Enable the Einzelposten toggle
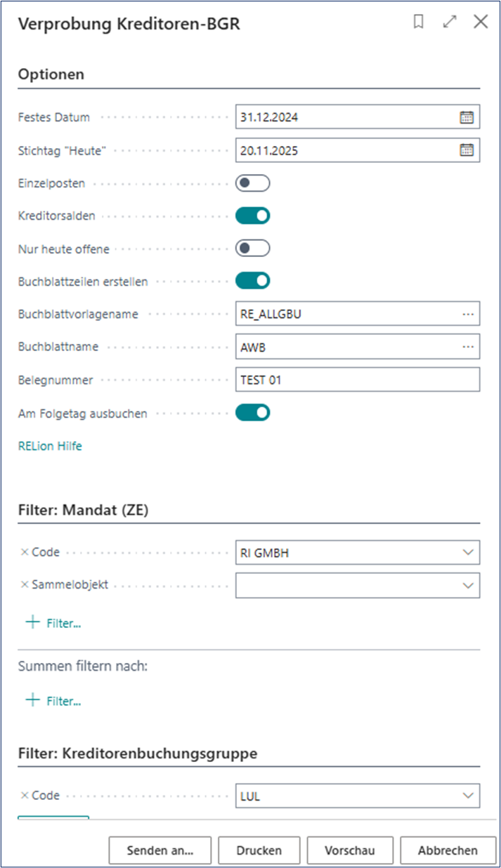Image resolution: width=501 pixels, height=868 pixels. (x=252, y=183)
